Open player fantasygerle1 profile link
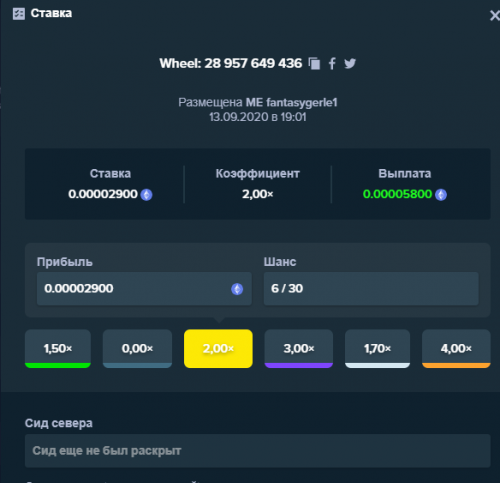The image size is (500, 483). pyautogui.click(x=302, y=102)
